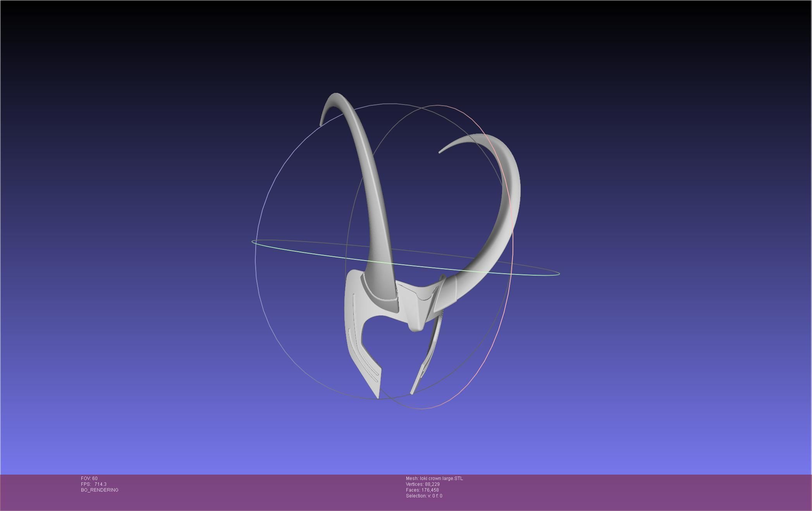
Task: Click 'Mesh: loki crown large.STL' text
Action: 434,478
